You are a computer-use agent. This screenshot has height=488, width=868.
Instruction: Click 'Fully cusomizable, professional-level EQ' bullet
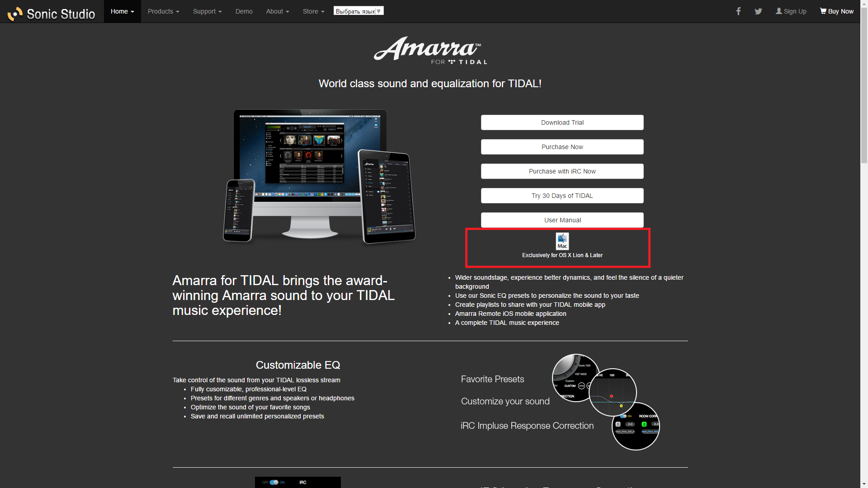click(x=249, y=389)
